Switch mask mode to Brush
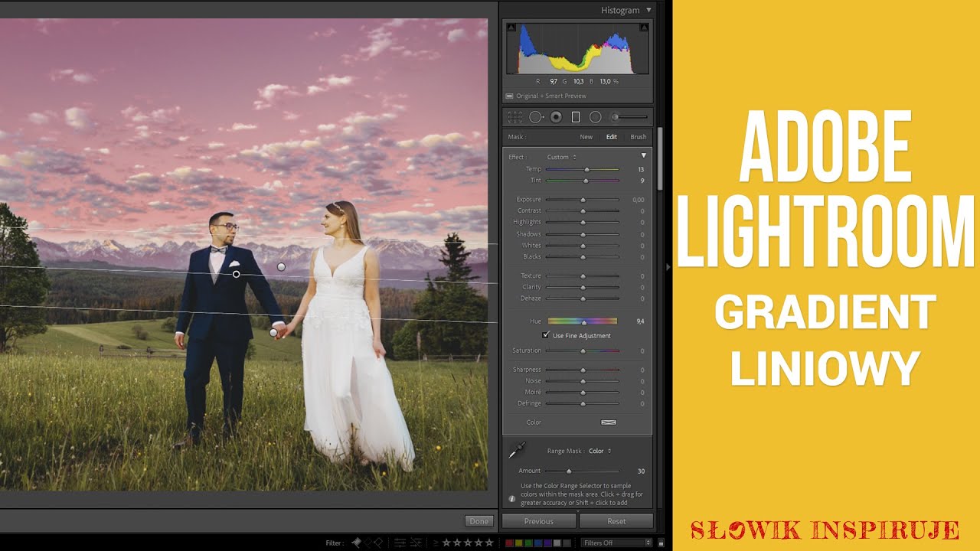 (638, 137)
